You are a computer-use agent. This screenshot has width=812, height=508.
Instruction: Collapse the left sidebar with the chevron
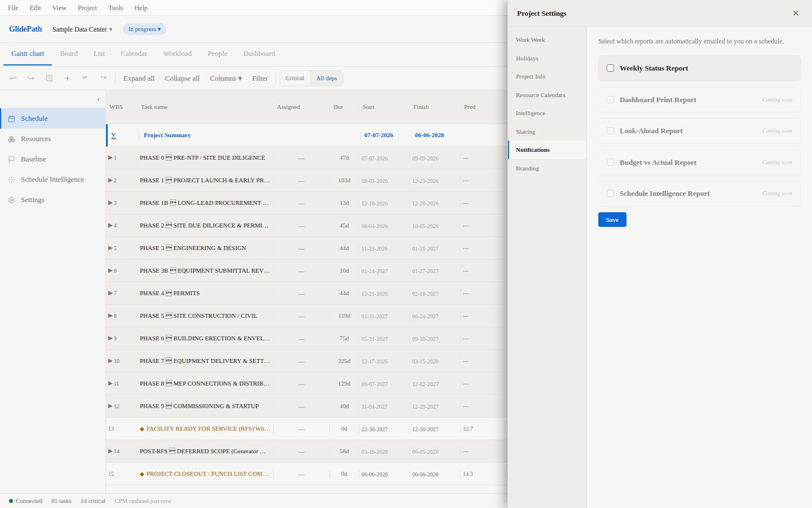click(98, 99)
